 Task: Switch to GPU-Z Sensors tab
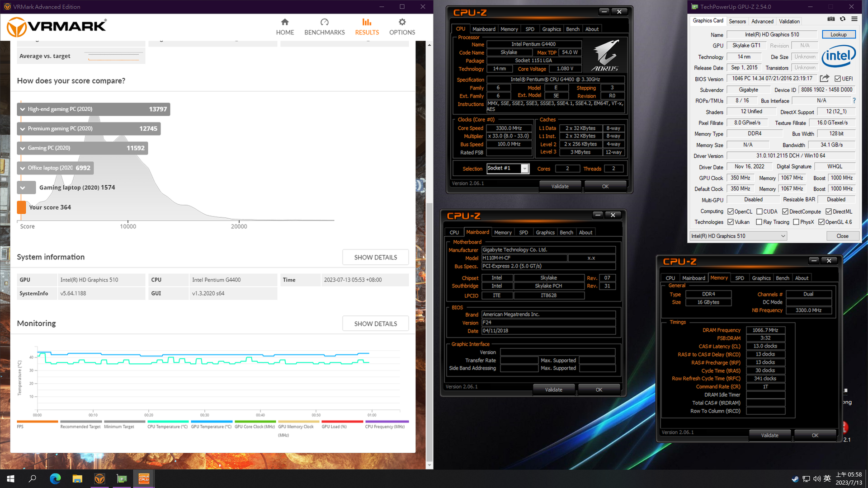click(737, 21)
